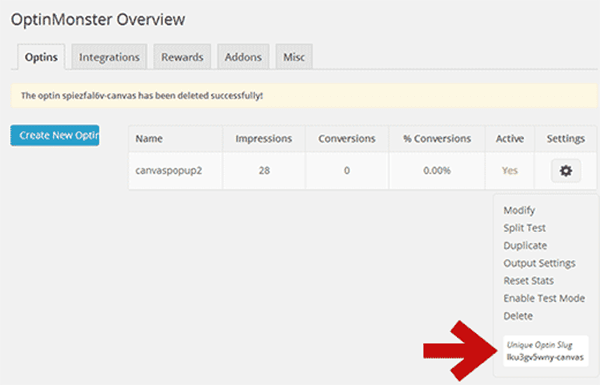The image size is (600, 385).
Task: Select Split Test in the settings menu
Action: click(x=524, y=228)
